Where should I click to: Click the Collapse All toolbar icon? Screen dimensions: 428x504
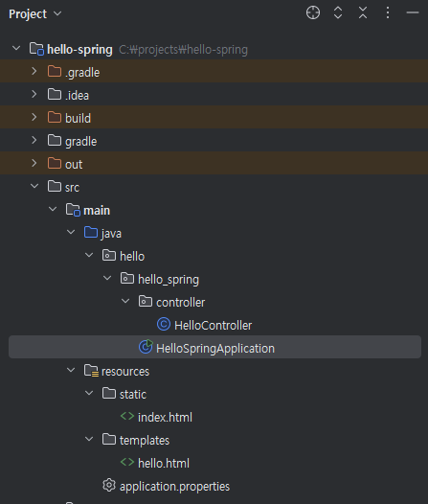pos(363,12)
